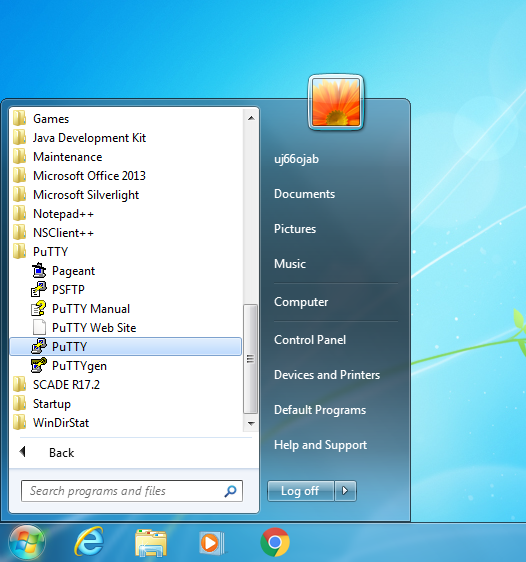This screenshot has height=562, width=526.
Task: Open Music from the Start menu
Action: 290,264
